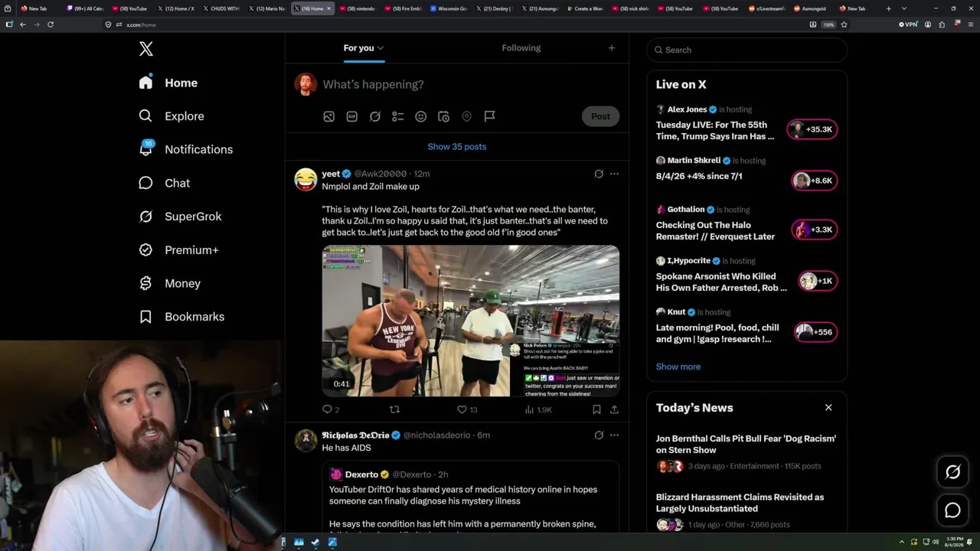Bookmark this page with star icon
Screen dimensions: 980x551
tap(844, 24)
